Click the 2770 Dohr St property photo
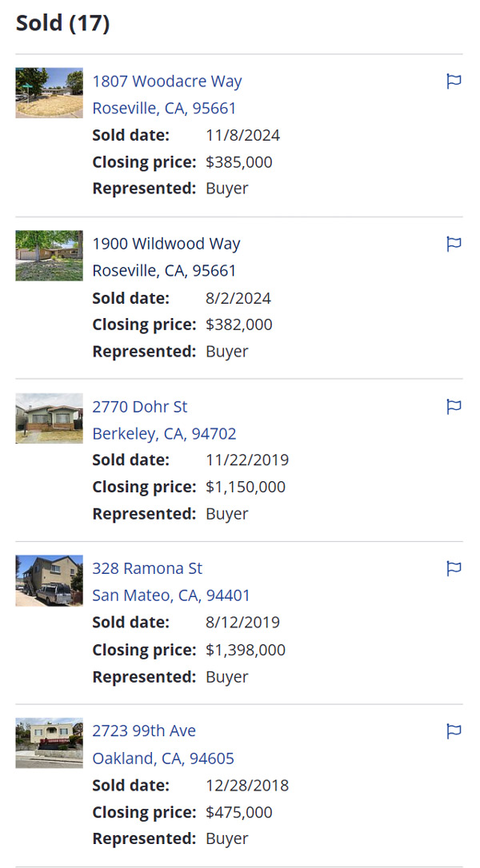480x868 pixels. [49, 418]
